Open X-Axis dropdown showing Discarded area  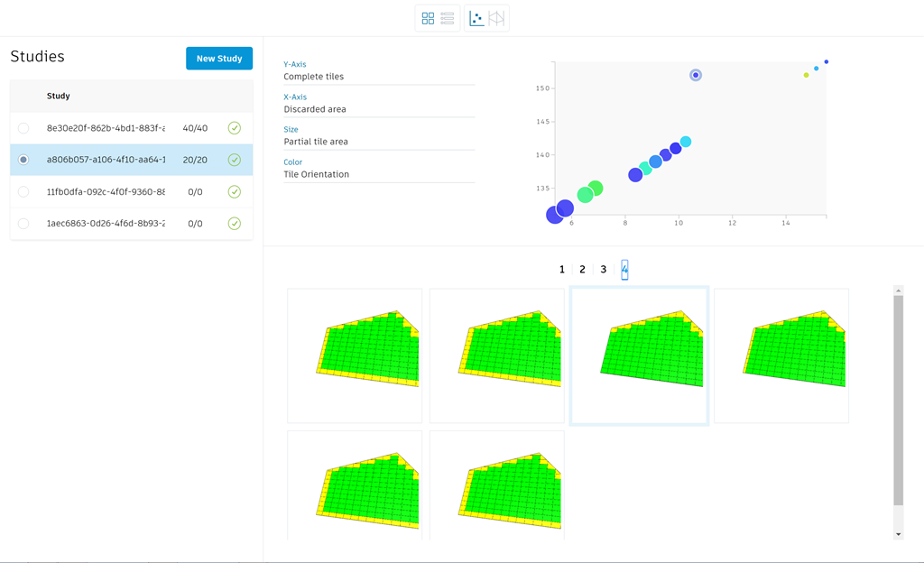pos(379,109)
